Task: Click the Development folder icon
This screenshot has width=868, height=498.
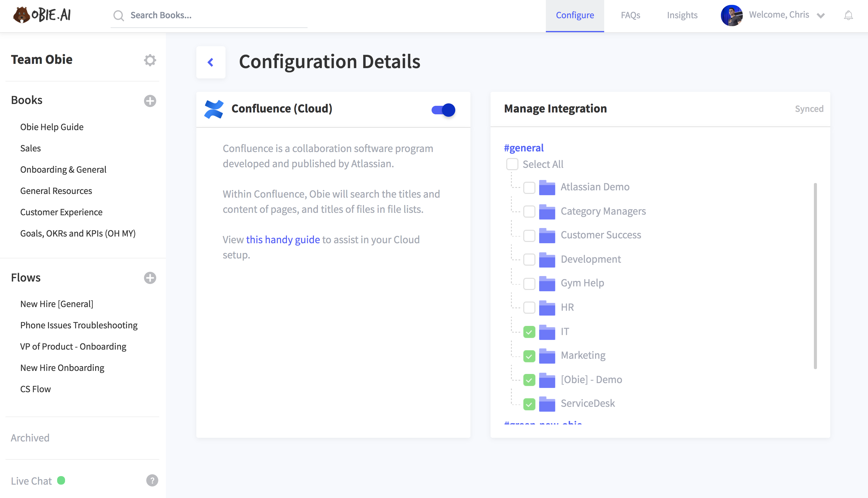Action: (547, 259)
